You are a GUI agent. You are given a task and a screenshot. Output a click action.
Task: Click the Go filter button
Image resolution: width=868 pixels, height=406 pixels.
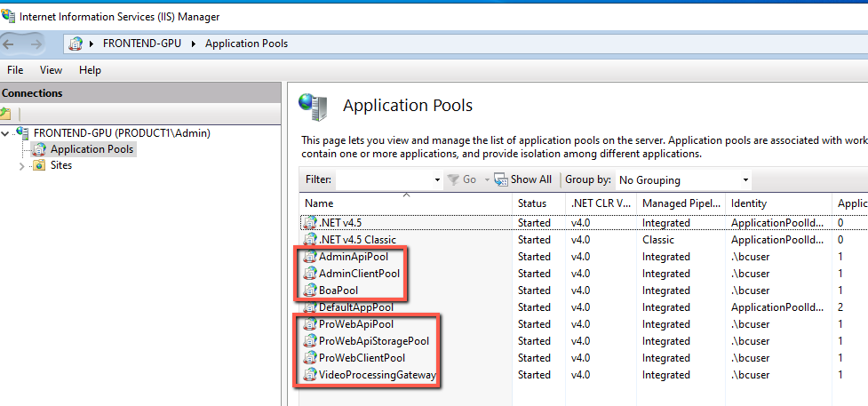462,179
